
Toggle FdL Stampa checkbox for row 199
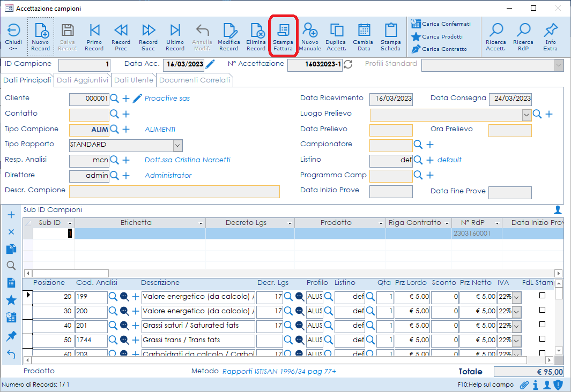point(542,295)
